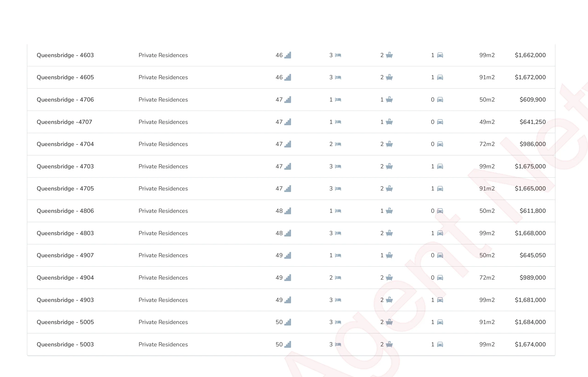
Task: Click the stairs floor icon in Queensbridge - 4603 row
Action: pyautogui.click(x=288, y=55)
